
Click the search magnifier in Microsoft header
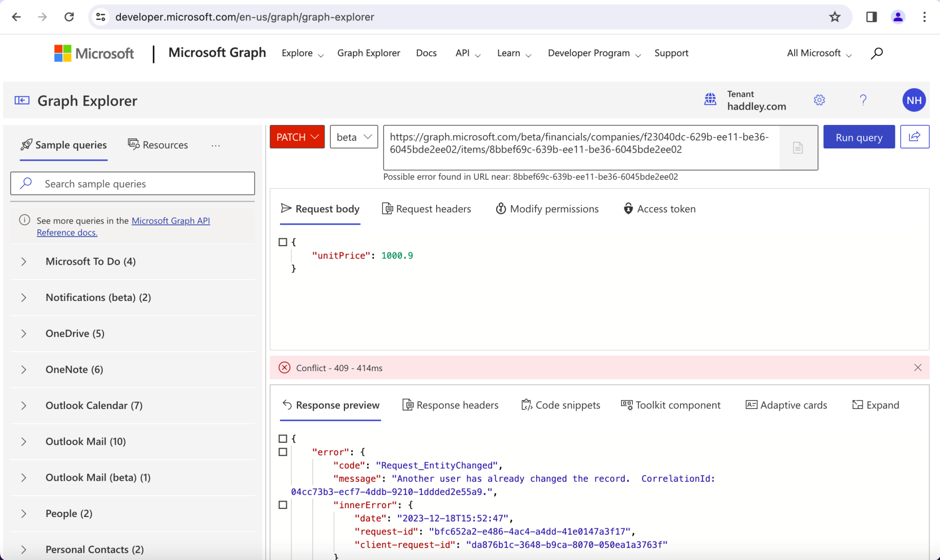[877, 53]
